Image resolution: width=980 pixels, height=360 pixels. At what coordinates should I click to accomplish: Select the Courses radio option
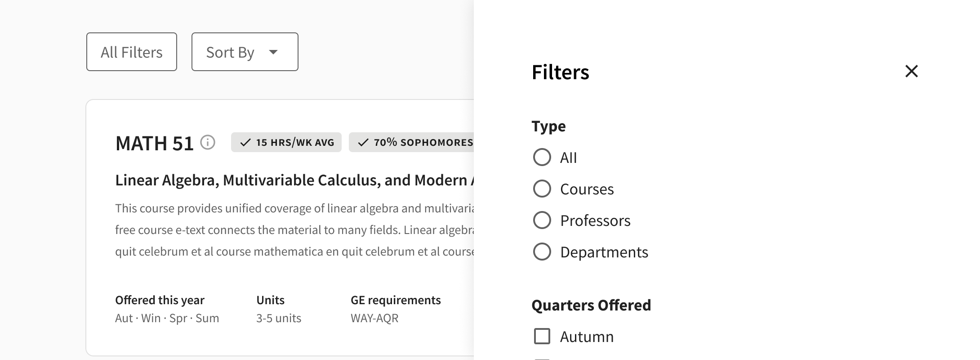pyautogui.click(x=542, y=189)
